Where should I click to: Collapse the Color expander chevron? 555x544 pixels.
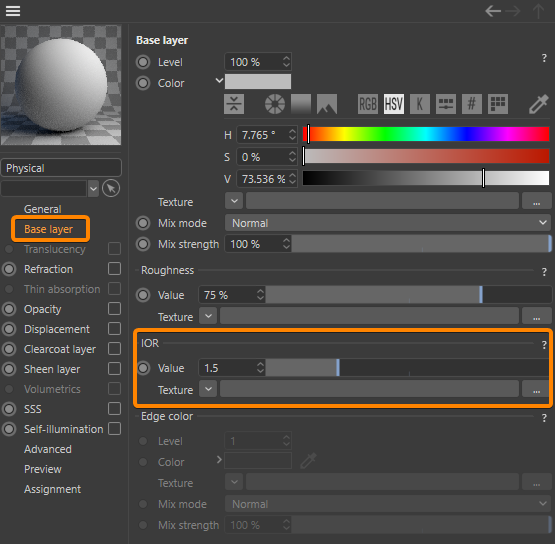point(219,80)
